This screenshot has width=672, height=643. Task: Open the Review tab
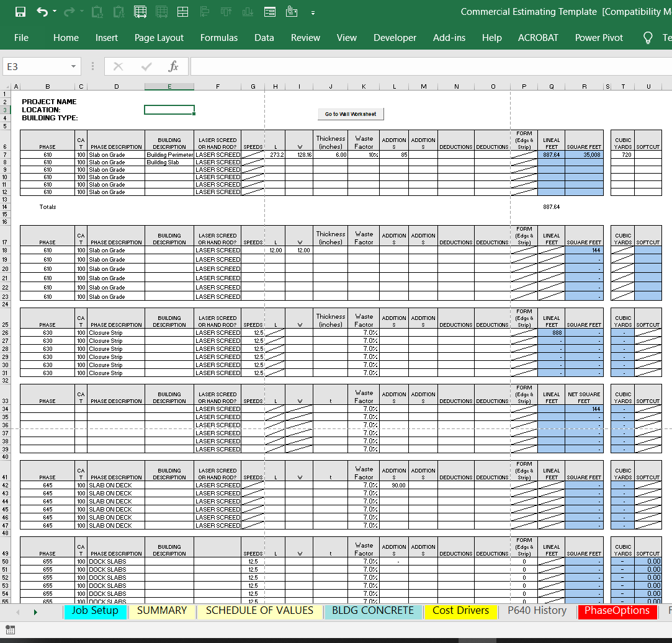pos(305,38)
